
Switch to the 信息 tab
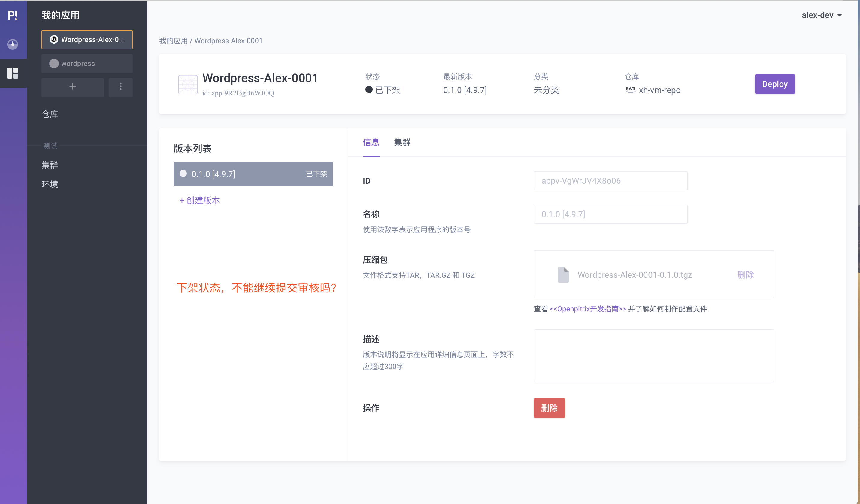[371, 142]
